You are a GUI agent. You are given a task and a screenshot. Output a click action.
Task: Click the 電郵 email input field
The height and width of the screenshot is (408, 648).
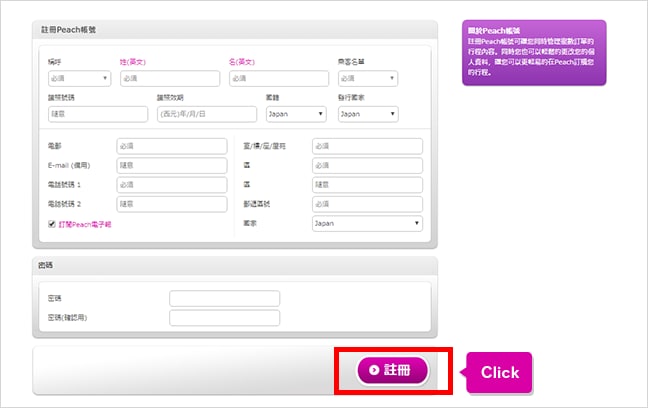pyautogui.click(x=172, y=146)
